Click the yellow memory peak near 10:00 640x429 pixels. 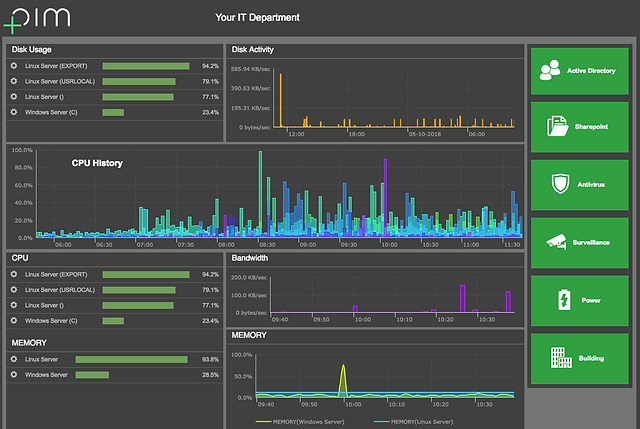343,380
